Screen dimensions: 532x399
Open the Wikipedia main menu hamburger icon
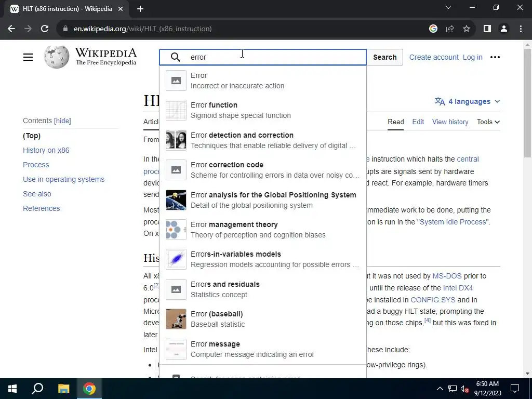click(x=28, y=57)
